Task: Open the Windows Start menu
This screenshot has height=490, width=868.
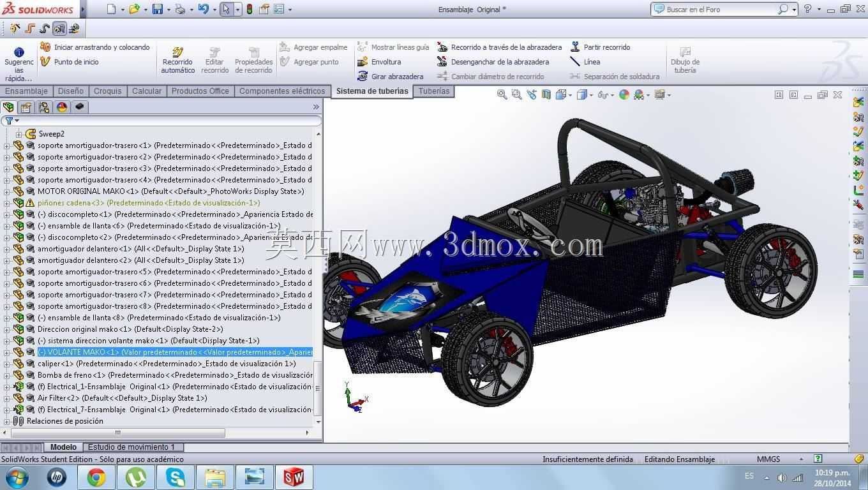Action: coord(17,477)
